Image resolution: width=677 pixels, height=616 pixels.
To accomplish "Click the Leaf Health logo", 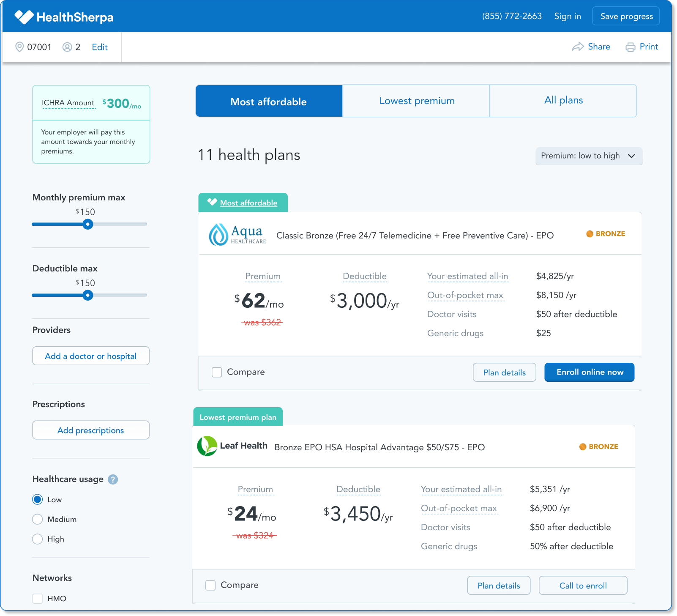I will [232, 446].
